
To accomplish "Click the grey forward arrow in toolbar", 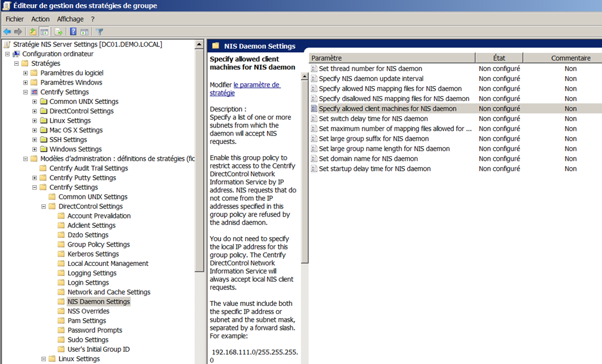I will (18, 32).
